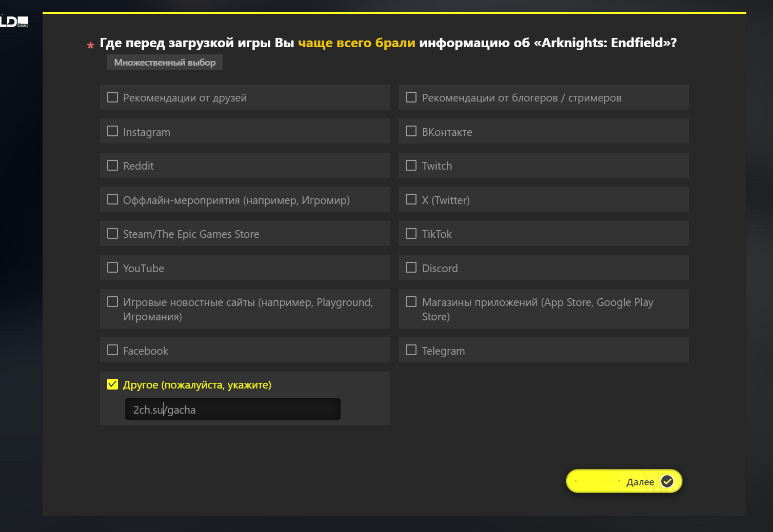
Task: Select the ВКонтакте checkbox
Action: [411, 131]
